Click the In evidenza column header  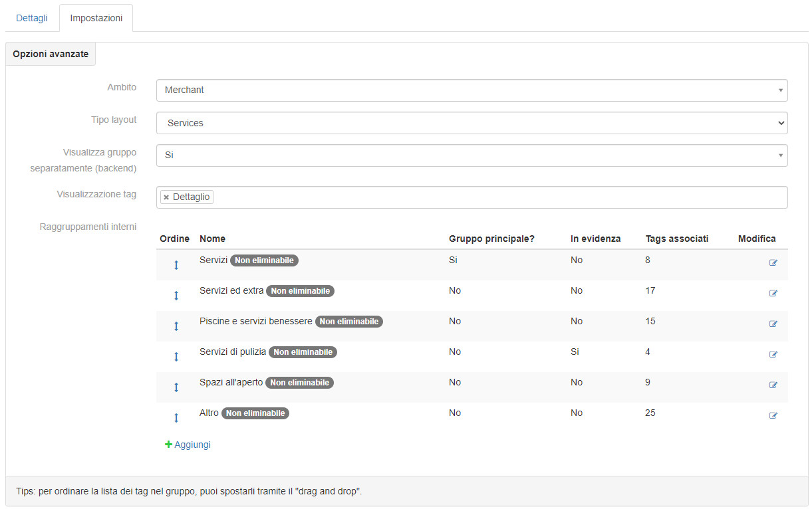[595, 239]
